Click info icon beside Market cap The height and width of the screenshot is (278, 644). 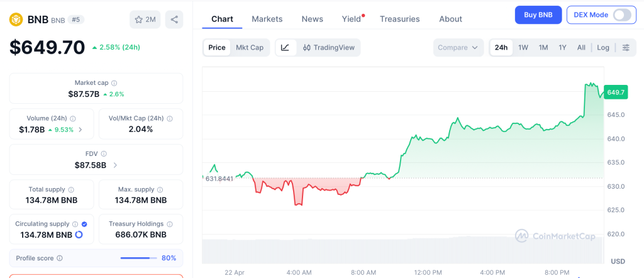[114, 83]
